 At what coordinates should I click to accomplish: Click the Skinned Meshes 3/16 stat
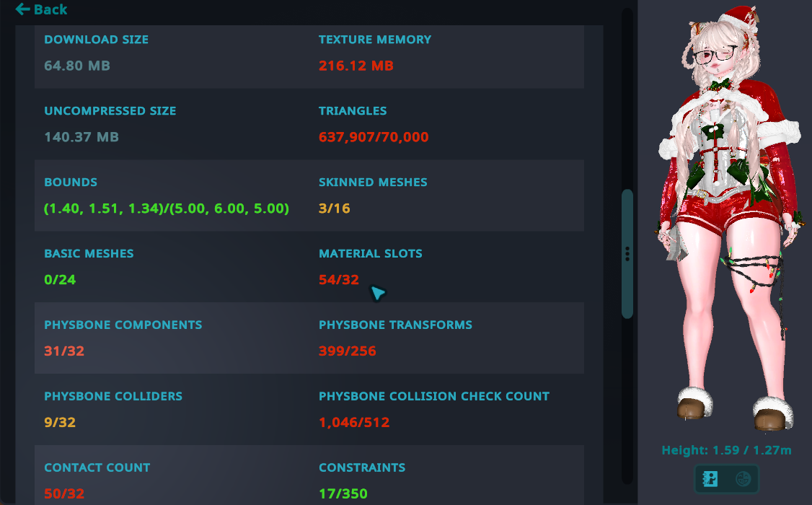click(335, 208)
